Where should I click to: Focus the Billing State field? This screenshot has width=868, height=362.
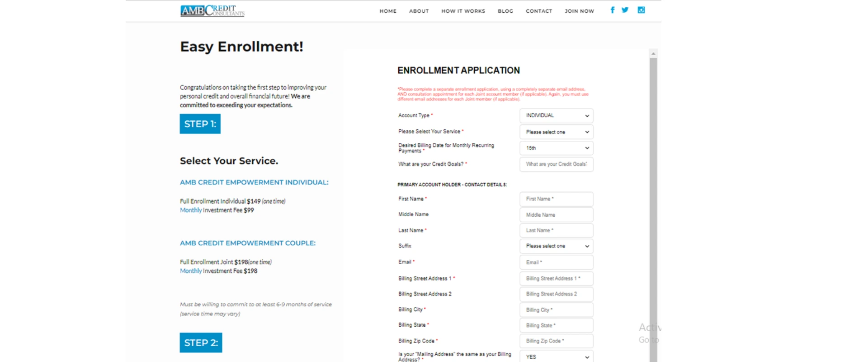[x=557, y=325]
